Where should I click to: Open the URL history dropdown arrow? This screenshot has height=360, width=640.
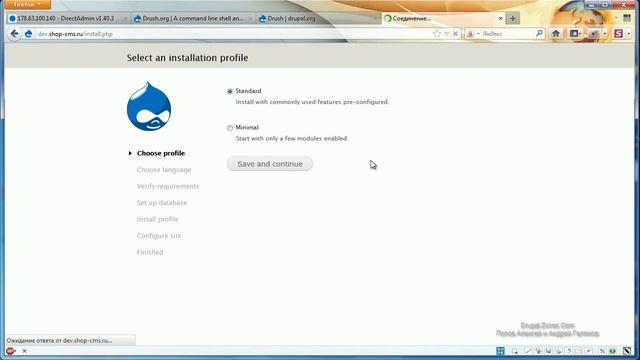[447, 34]
